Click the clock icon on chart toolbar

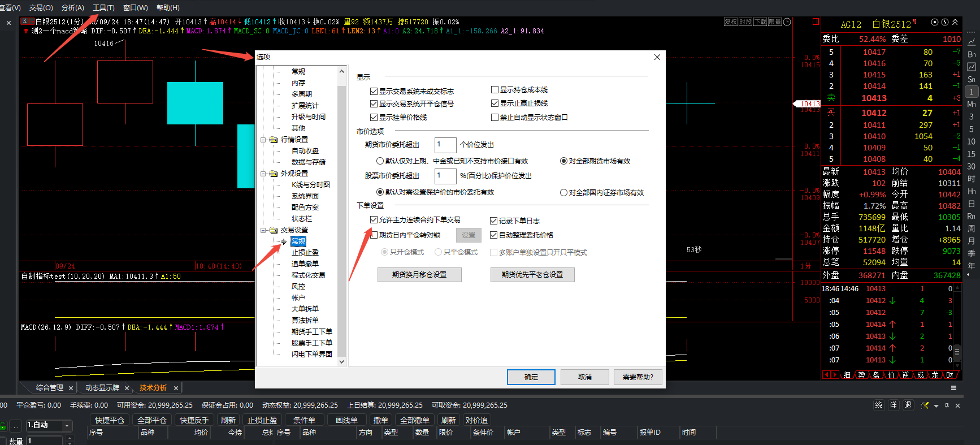(787, 22)
